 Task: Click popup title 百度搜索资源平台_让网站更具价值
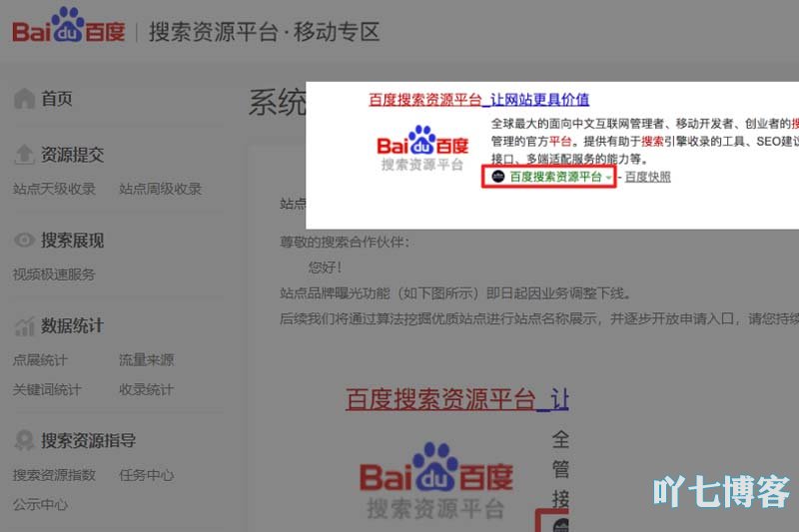coord(479,99)
